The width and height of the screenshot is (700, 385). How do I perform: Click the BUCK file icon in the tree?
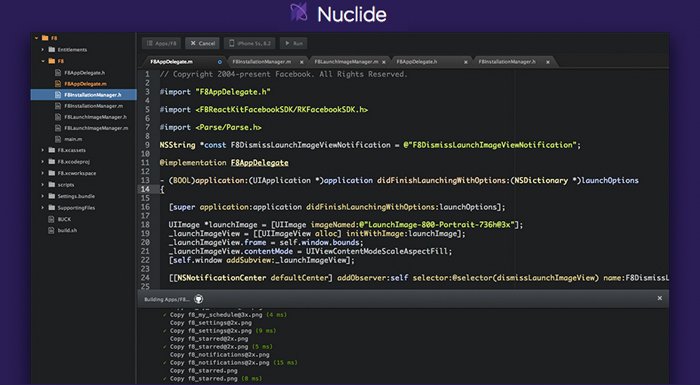pos(51,219)
